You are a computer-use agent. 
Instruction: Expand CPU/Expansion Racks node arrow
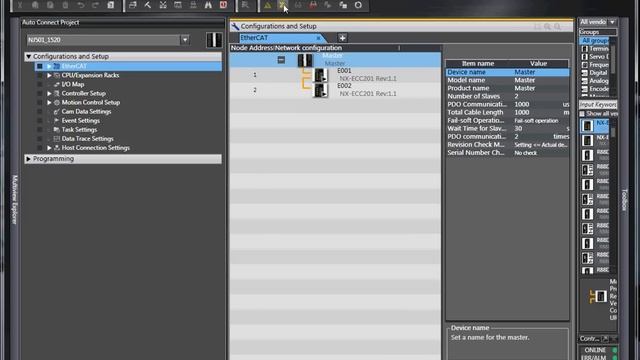coord(49,75)
